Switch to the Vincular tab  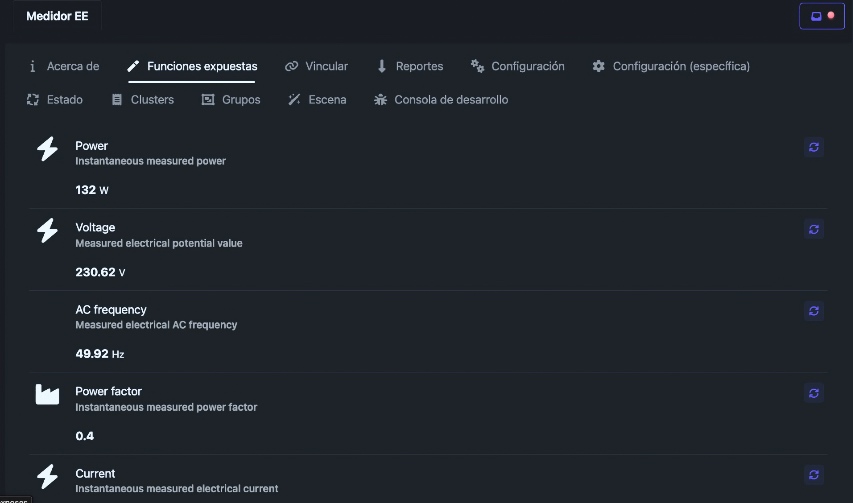(x=316, y=66)
